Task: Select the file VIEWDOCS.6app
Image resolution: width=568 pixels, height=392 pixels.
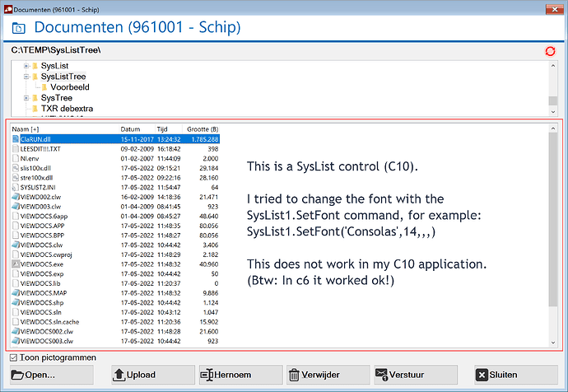Action: tap(44, 216)
